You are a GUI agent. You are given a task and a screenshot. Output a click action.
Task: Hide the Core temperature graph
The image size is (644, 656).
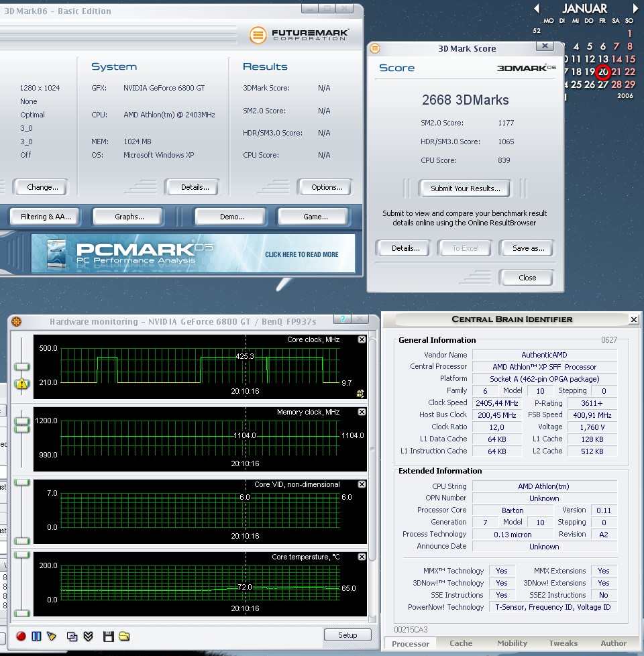pos(362,557)
